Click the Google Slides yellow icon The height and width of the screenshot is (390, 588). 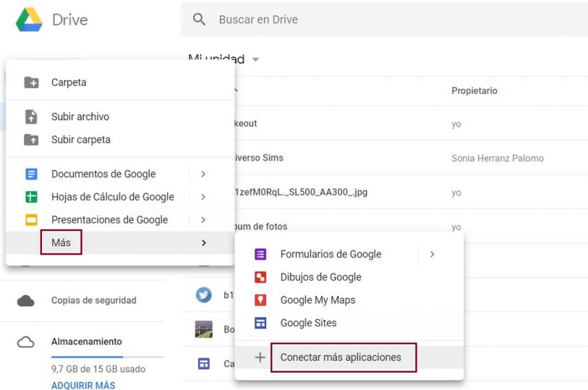31,219
